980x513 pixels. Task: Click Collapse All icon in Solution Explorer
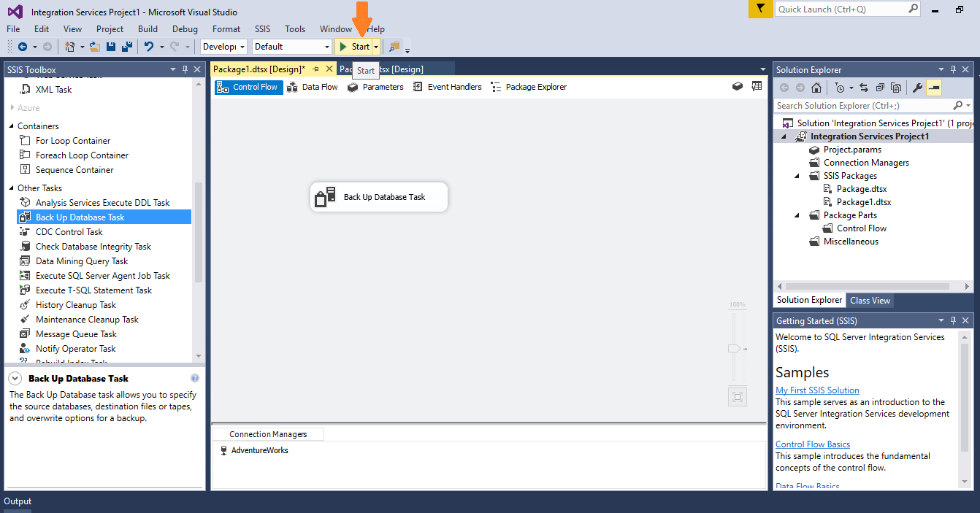tap(879, 88)
